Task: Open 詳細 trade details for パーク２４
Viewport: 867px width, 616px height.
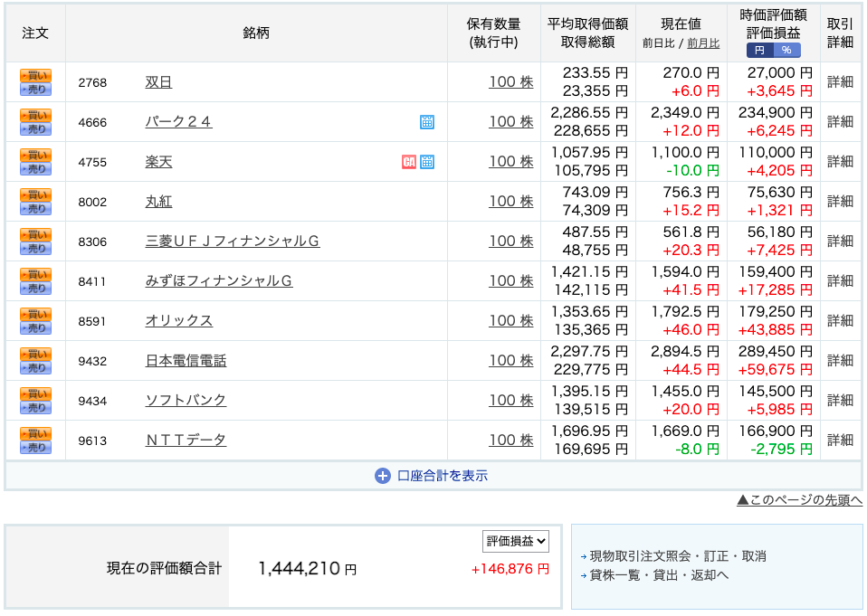Action: 841,122
